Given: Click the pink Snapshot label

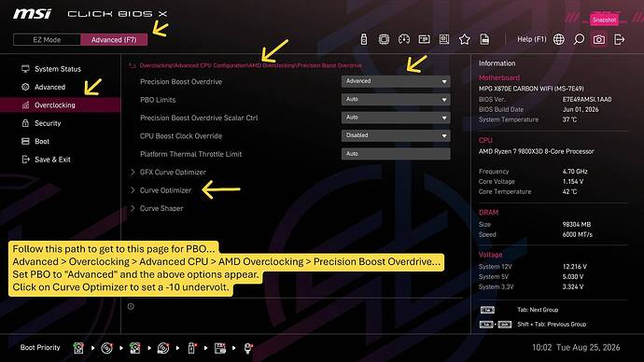Looking at the screenshot, I should [x=604, y=20].
